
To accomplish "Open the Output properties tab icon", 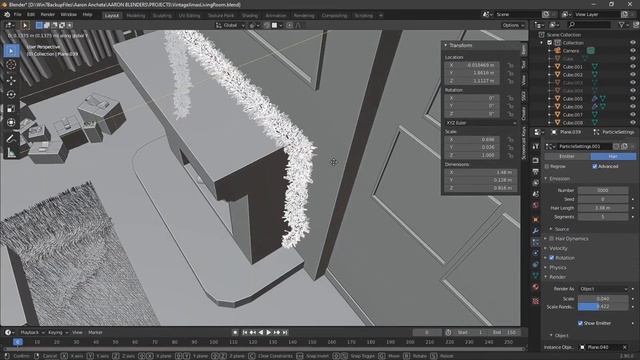I will pos(536,171).
